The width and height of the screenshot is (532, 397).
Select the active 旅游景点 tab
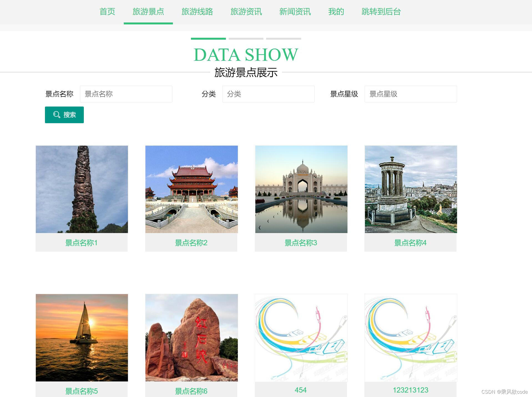click(148, 12)
